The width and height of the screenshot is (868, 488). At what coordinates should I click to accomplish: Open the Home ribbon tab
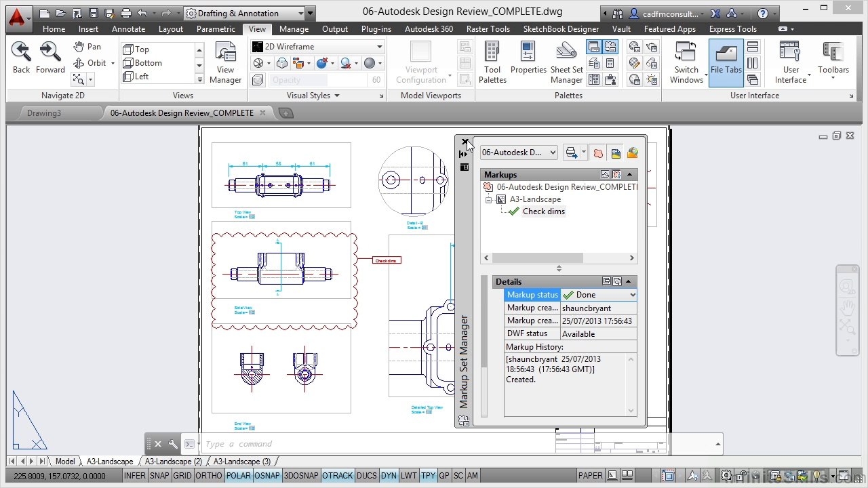[x=54, y=29]
